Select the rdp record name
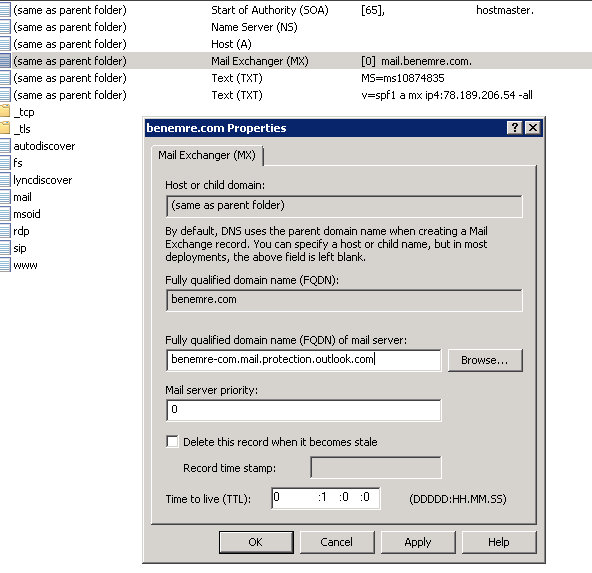 point(21,231)
